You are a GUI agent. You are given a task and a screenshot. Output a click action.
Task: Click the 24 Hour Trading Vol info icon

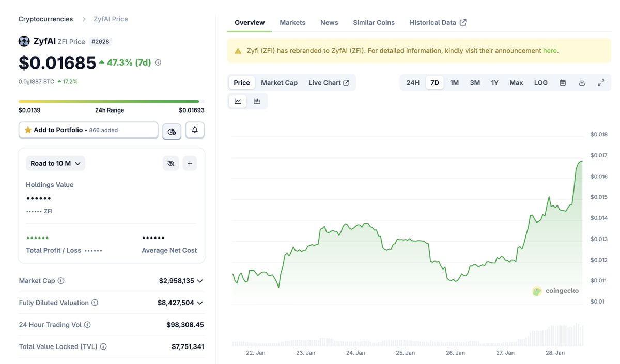87,325
